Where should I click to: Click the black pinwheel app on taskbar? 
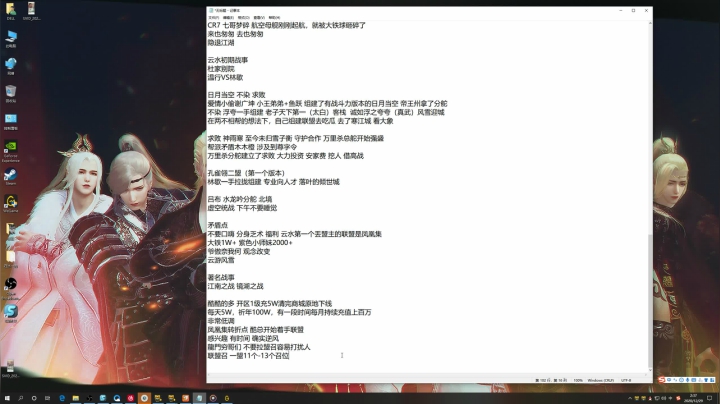90,398
